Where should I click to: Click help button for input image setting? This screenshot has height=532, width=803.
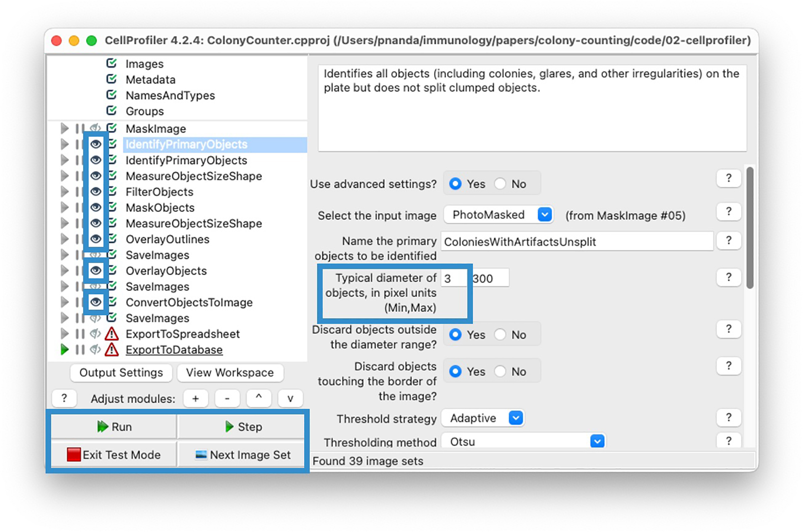pyautogui.click(x=728, y=212)
